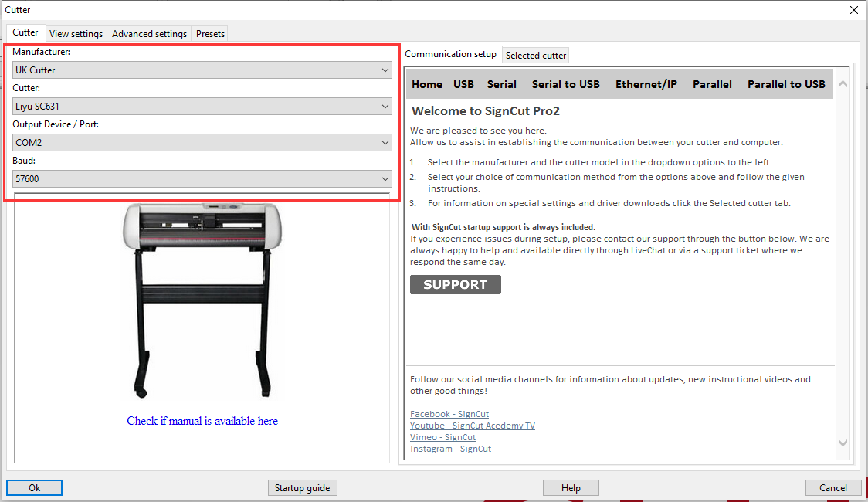
Task: Select Serial communication method
Action: pos(501,84)
